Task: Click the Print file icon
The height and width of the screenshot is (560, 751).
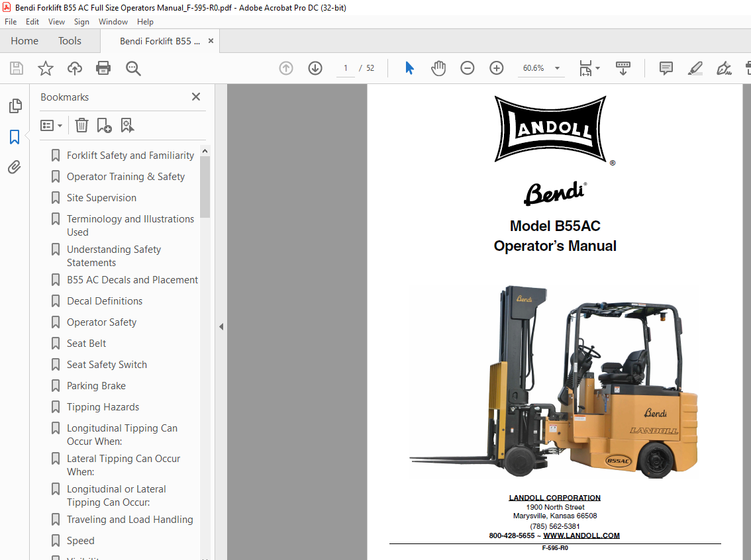Action: (x=103, y=68)
